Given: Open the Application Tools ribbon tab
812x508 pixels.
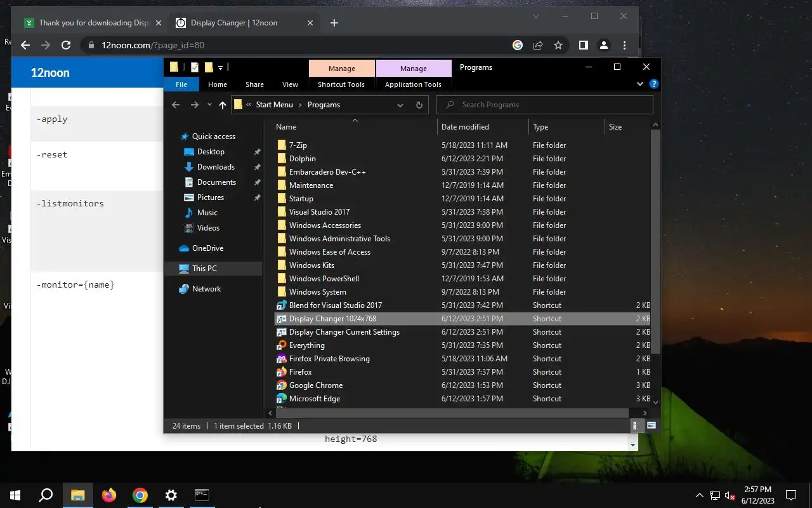Looking at the screenshot, I should coord(413,84).
